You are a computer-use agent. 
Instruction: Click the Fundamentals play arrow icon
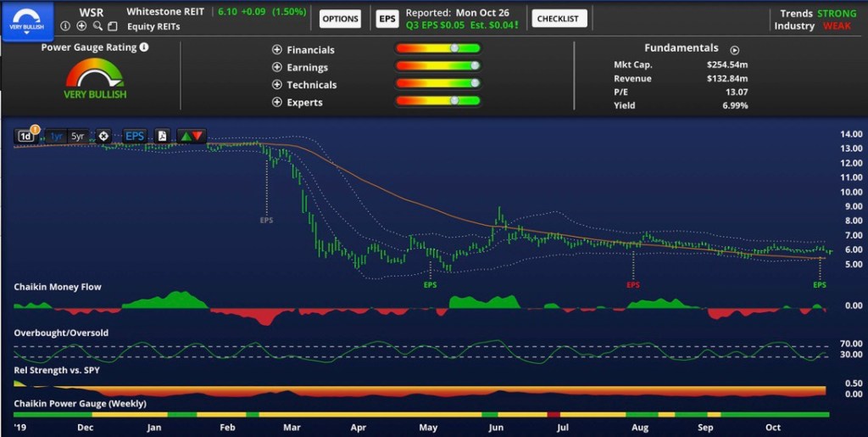(735, 50)
